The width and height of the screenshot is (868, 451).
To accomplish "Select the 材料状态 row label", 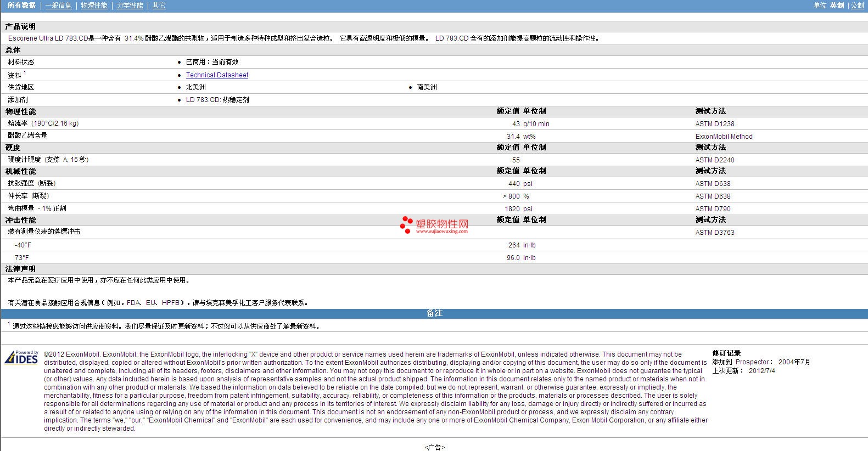I will (21, 62).
